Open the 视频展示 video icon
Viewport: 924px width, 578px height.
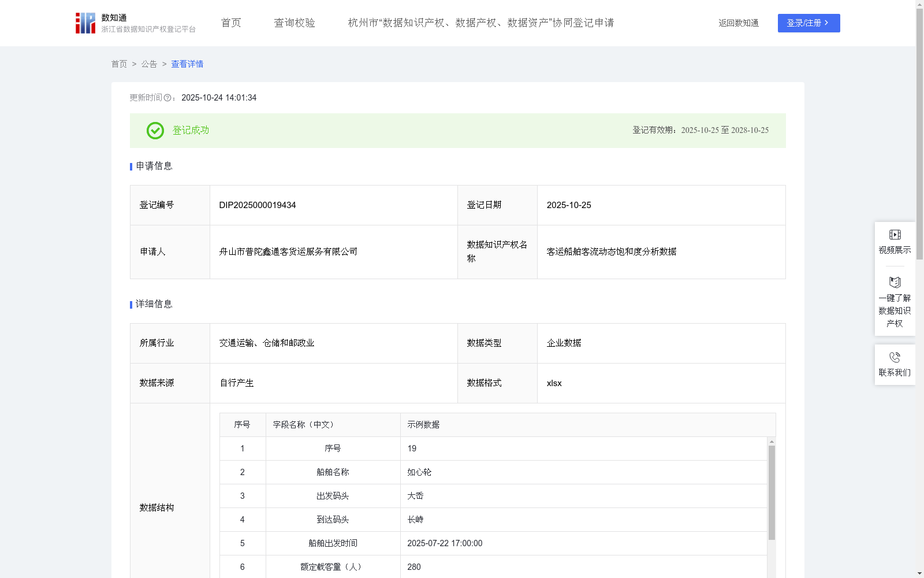[x=895, y=235]
